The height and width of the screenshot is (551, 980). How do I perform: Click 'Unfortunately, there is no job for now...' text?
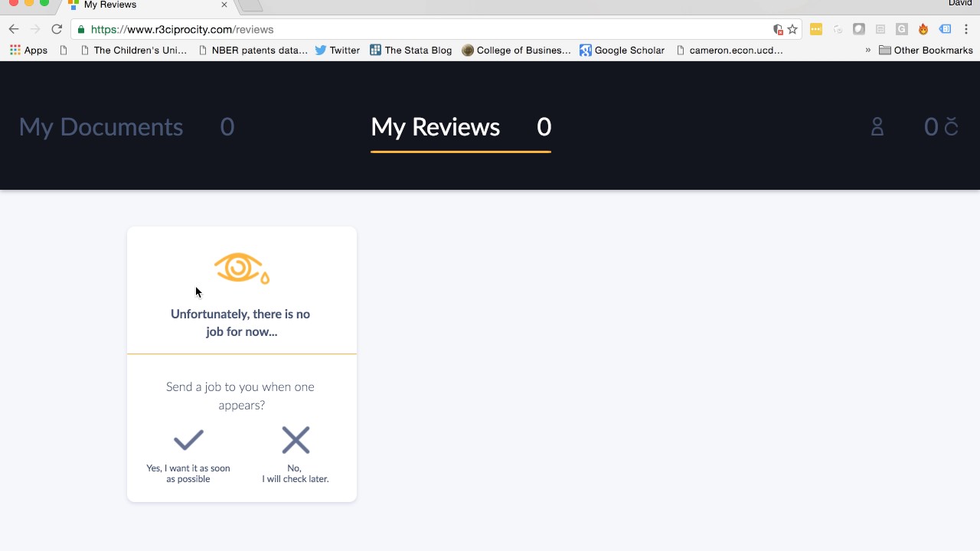241,323
